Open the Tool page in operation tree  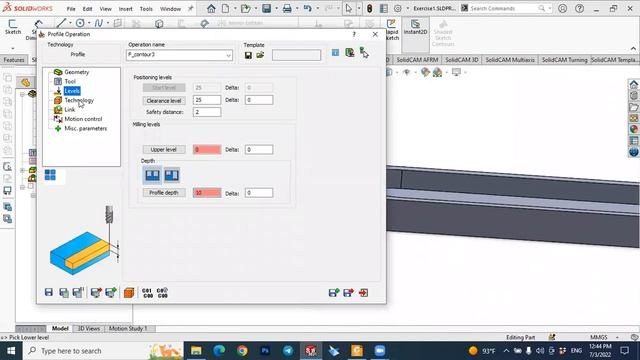(70, 81)
